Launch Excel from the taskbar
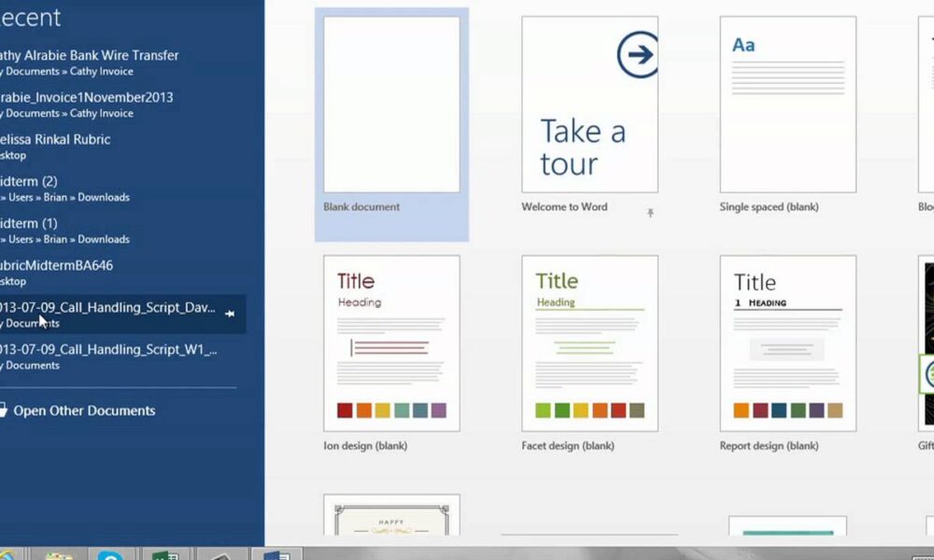The image size is (934, 560). coord(164,555)
